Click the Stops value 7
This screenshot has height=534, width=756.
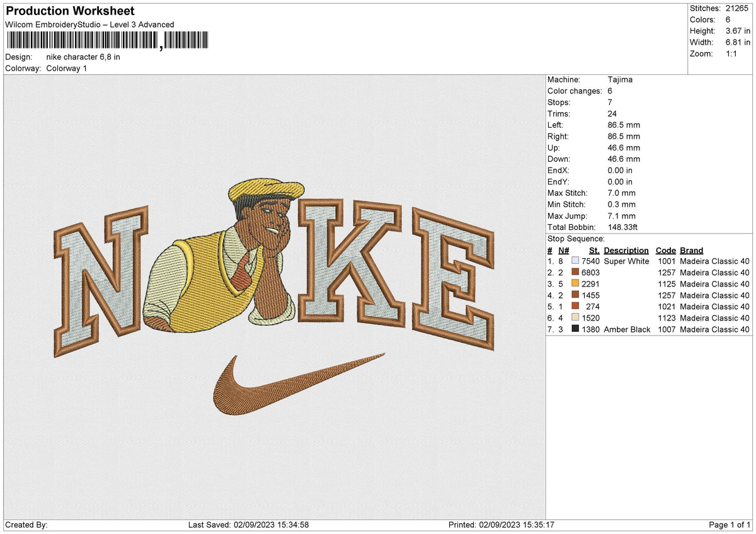(610, 102)
